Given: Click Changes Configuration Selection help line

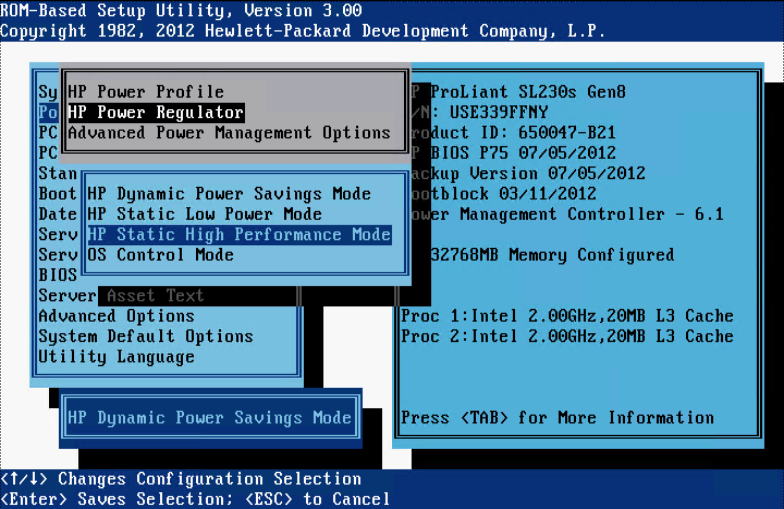Looking at the screenshot, I should [x=180, y=479].
